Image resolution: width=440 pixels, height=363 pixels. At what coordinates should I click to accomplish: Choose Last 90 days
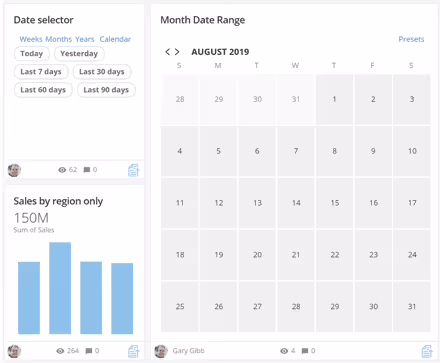pos(106,90)
